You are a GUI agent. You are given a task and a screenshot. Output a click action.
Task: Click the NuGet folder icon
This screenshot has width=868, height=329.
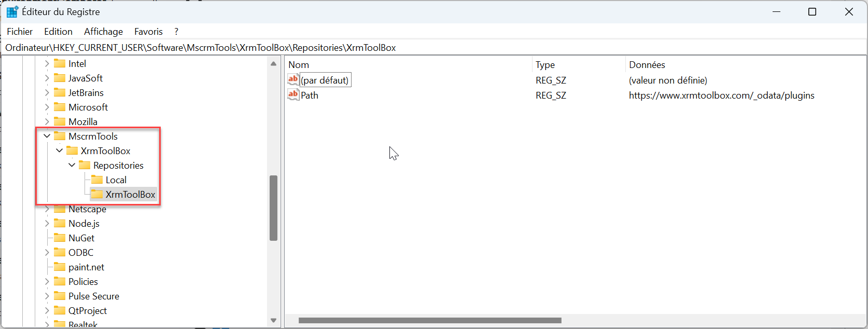click(x=60, y=238)
